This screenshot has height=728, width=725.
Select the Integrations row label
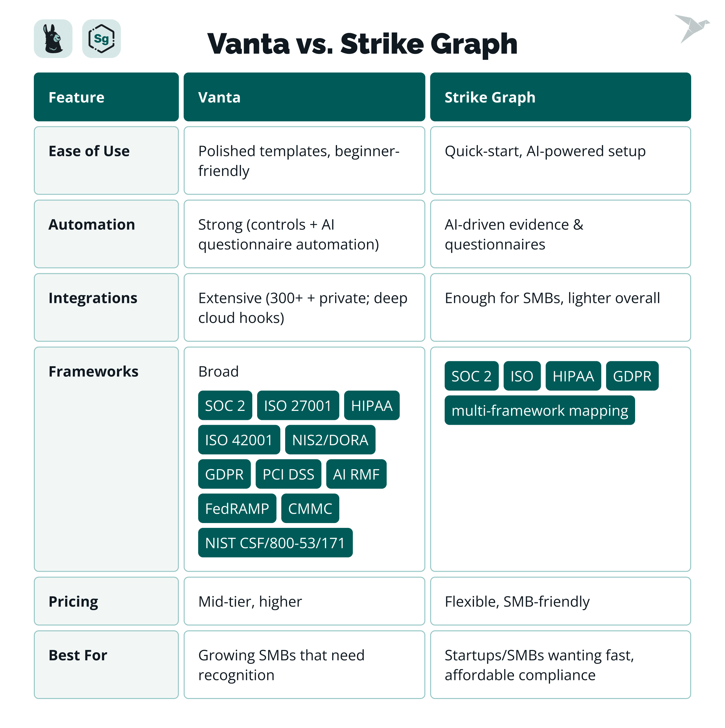pos(93,298)
